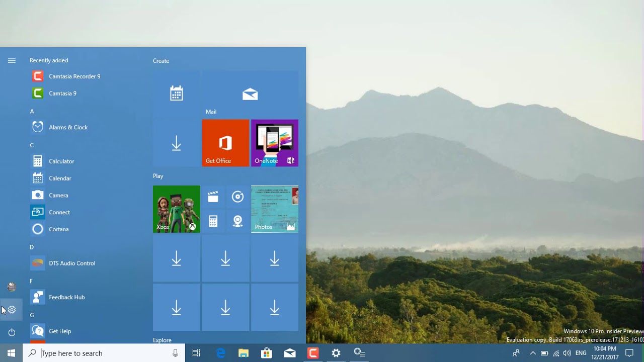644x362 pixels.
Task: Open the Movies & TV small tile
Action: tap(213, 197)
